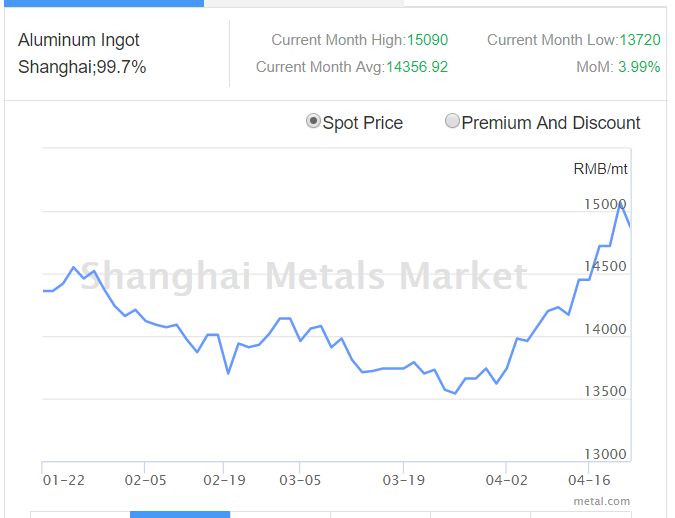Viewport: 675px width, 518px height.
Task: Click the Current Month Low value 13720
Action: coord(640,40)
